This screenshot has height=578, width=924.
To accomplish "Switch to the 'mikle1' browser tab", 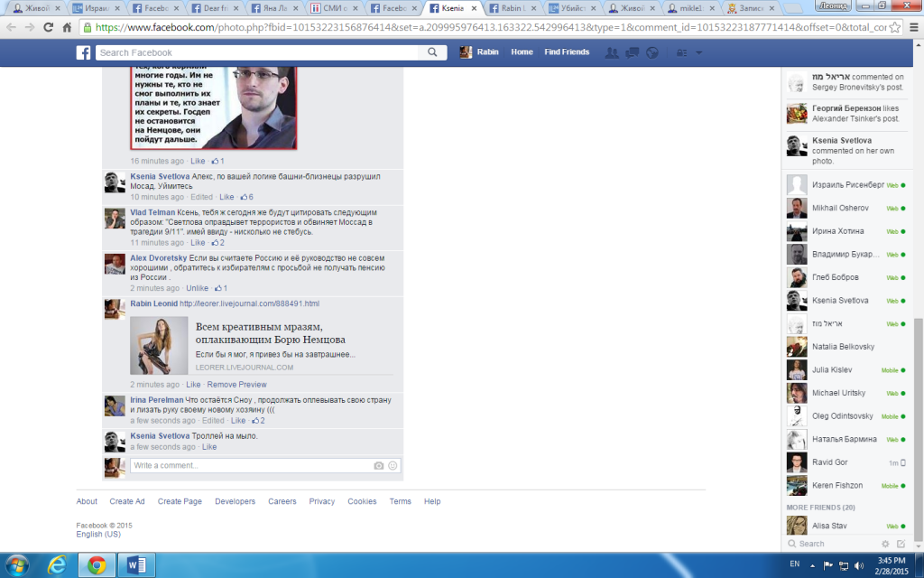I will coord(692,8).
